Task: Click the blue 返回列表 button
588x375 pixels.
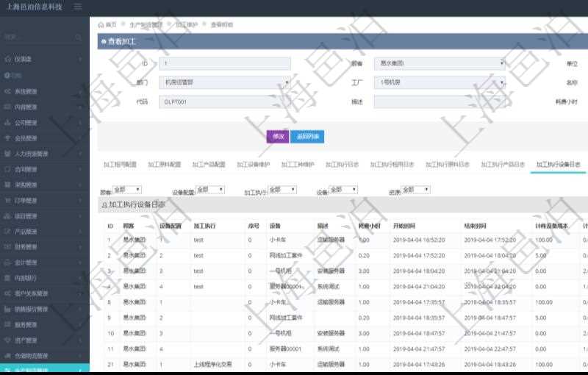Action: 307,136
